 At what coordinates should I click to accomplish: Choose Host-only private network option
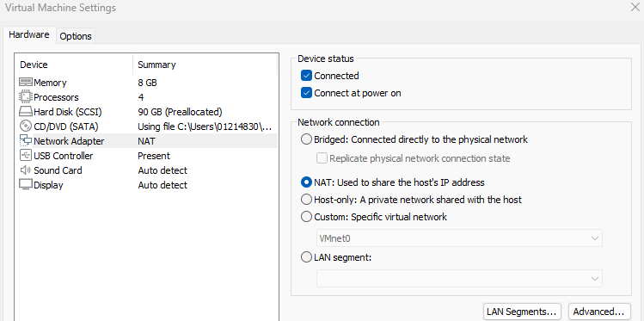[x=306, y=200]
